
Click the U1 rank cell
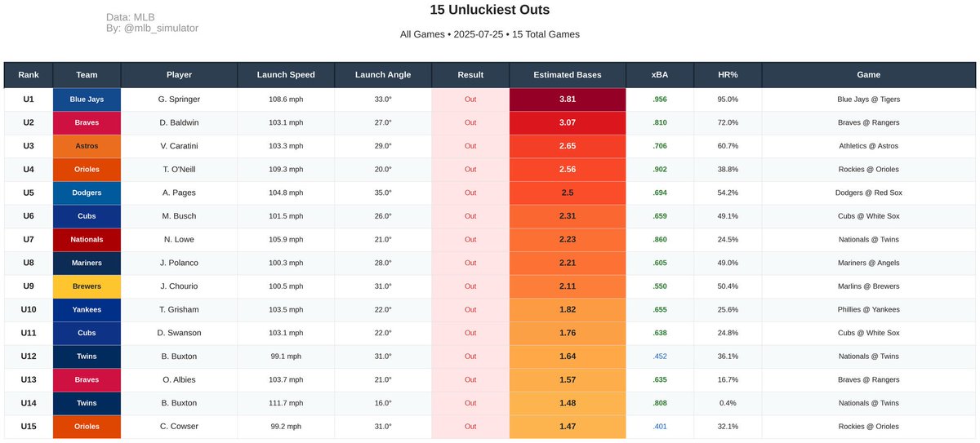29,99
